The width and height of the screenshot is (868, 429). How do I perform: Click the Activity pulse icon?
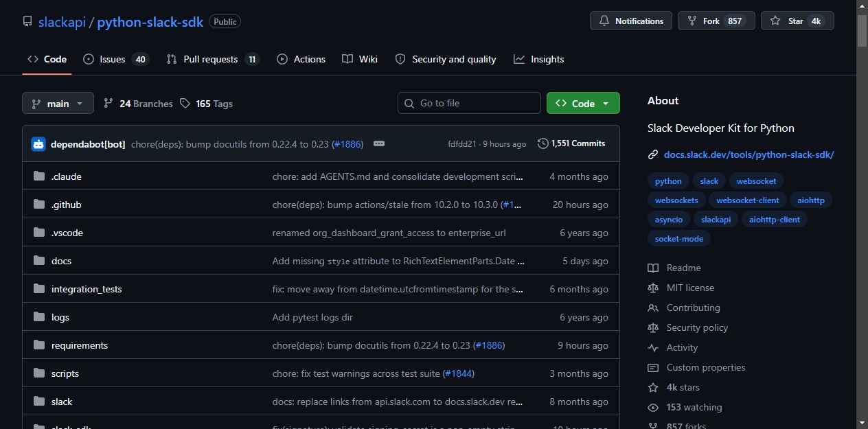pyautogui.click(x=653, y=347)
